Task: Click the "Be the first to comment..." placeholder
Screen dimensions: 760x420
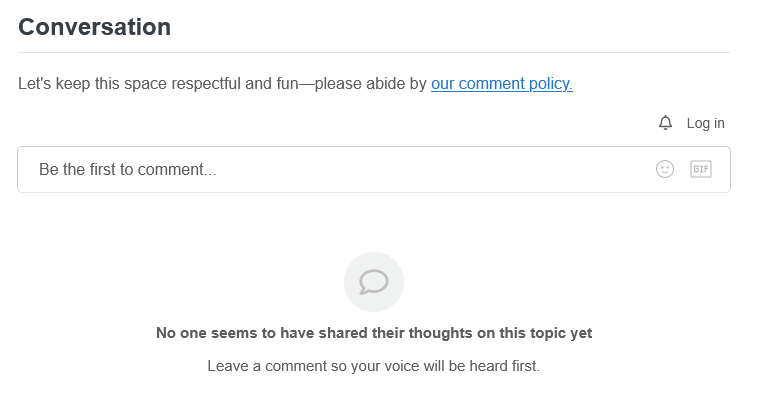Action: tap(128, 170)
